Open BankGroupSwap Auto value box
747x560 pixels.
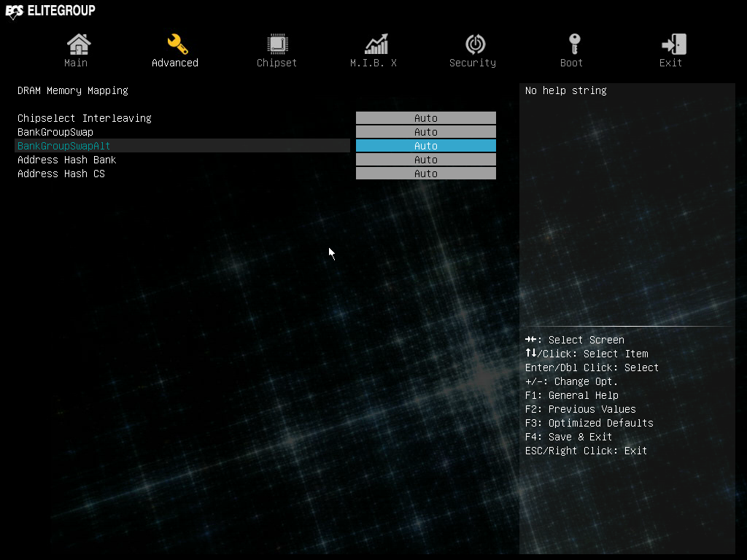pos(426,132)
